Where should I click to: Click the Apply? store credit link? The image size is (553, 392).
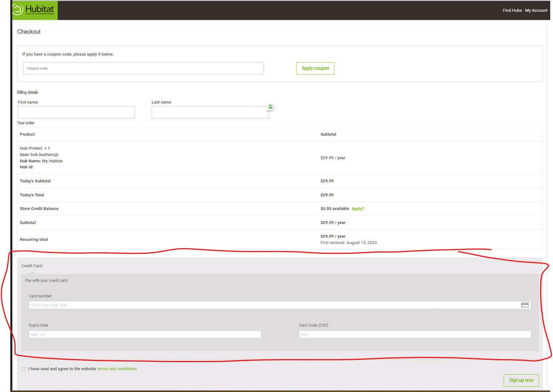coord(358,209)
